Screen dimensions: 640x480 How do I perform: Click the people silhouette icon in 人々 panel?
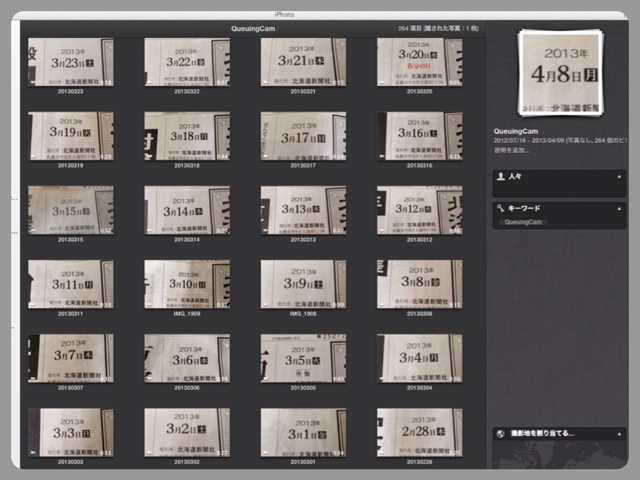point(501,176)
